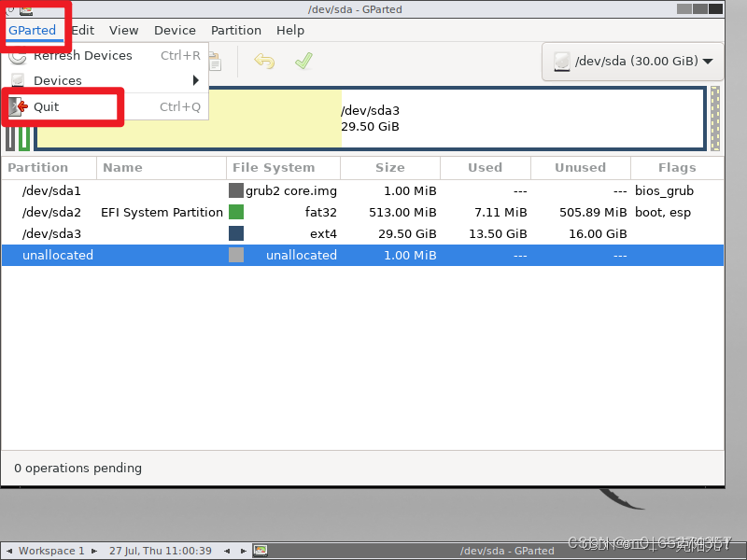747x560 pixels.
Task: Select the unallocated row label
Action: point(58,255)
